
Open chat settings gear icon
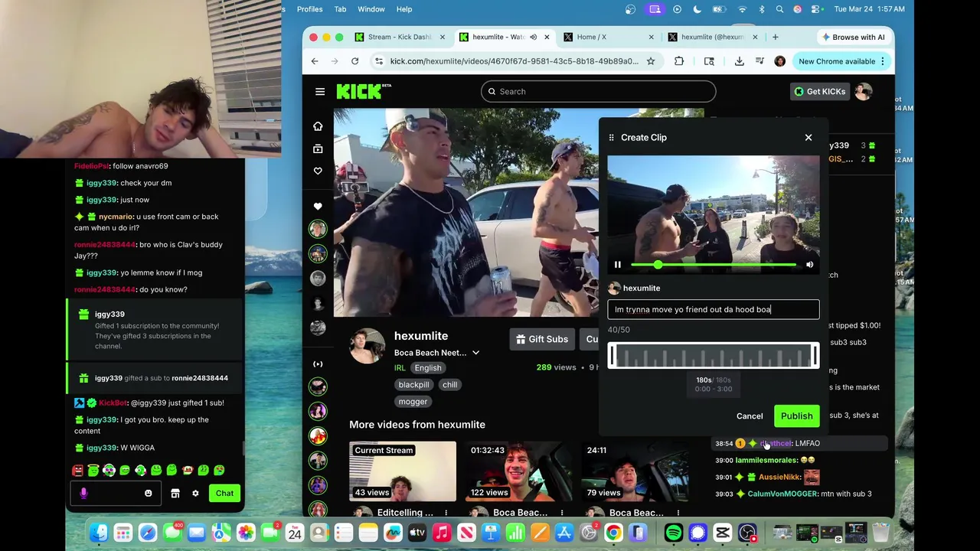(x=195, y=494)
